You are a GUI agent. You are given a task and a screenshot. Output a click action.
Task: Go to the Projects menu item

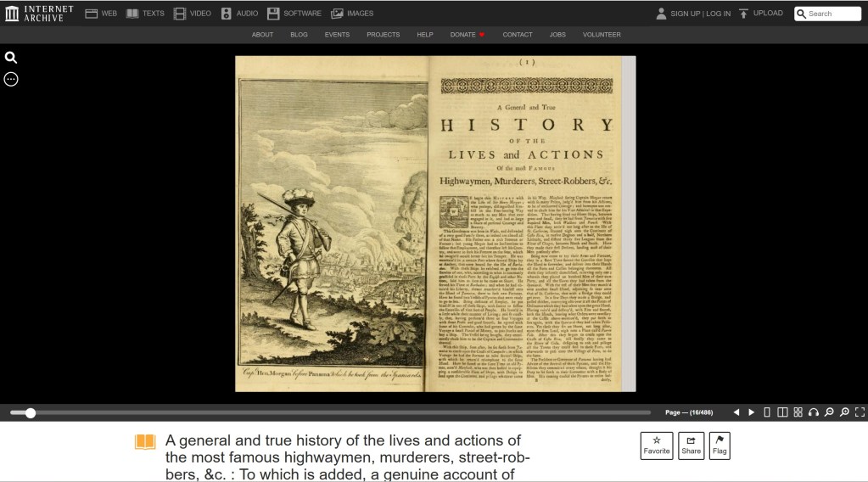[383, 35]
